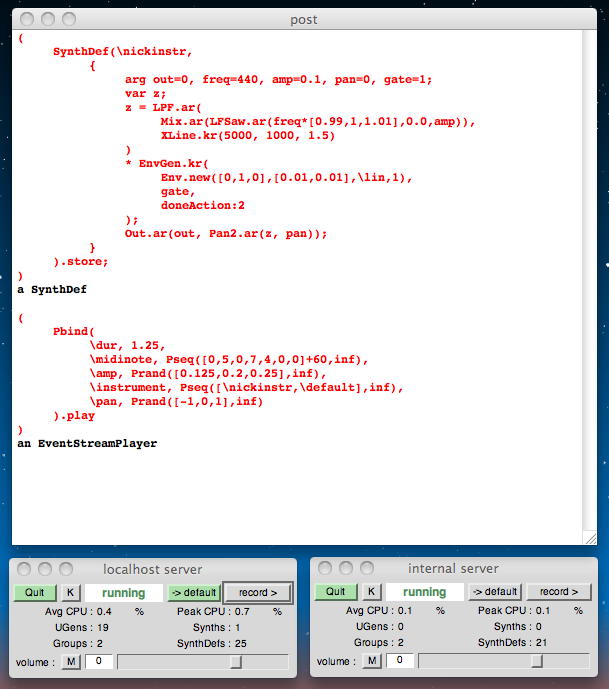609x689 pixels.
Task: Click the 'z = LPF.ar(' line
Action: pyautogui.click(x=163, y=108)
